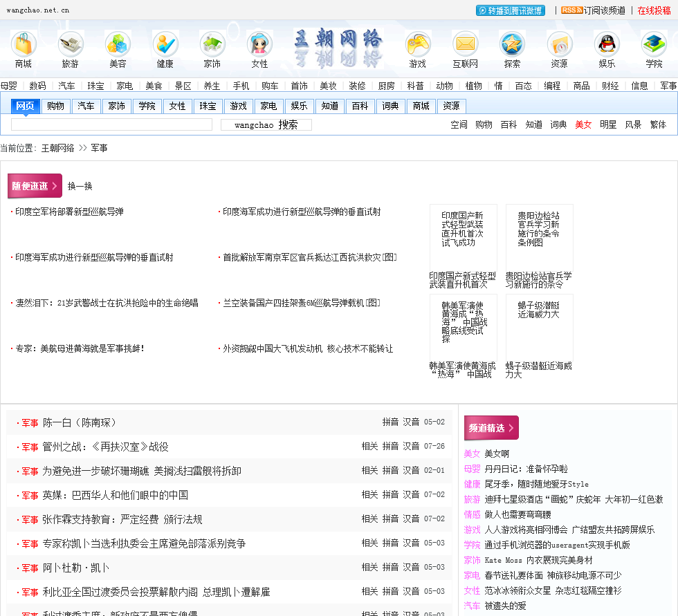This screenshot has width=678, height=616.
Task: Open article 首批解放军南京军区官兵抵达江西抗洪救灾
Action: point(310,257)
